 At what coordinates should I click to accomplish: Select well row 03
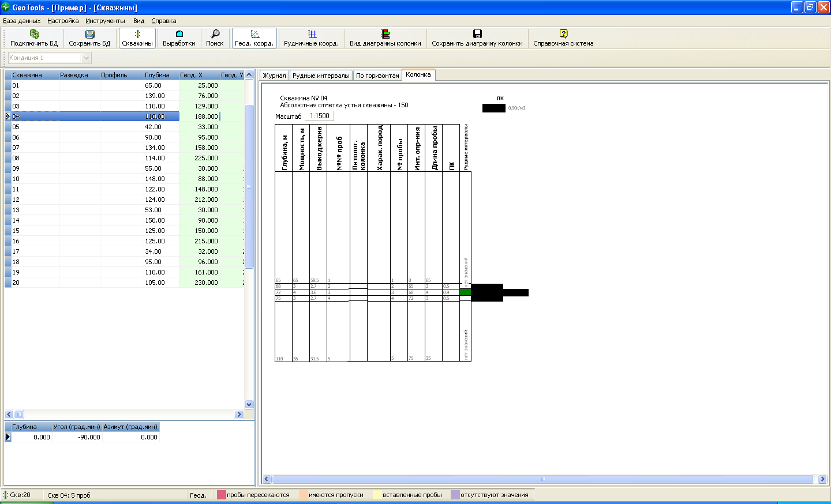tap(124, 106)
